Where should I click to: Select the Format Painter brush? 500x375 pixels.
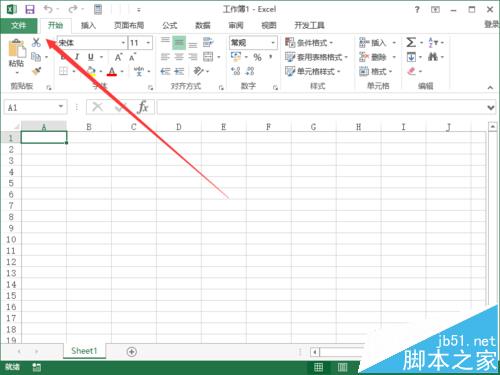(36, 71)
